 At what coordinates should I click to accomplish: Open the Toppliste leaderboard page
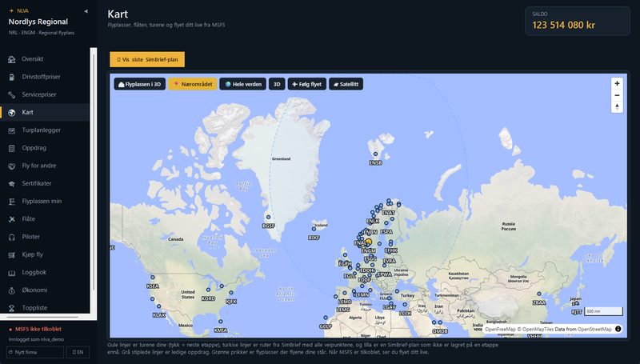tap(45, 308)
